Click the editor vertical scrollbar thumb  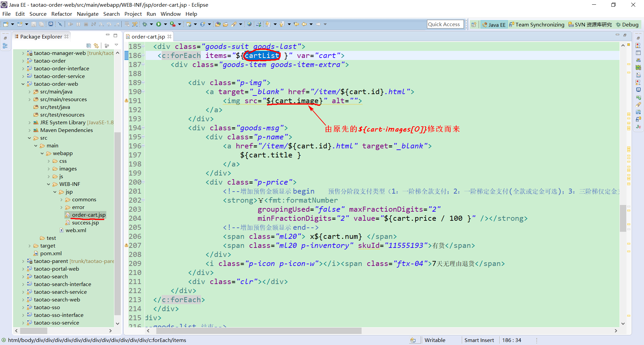(623, 218)
